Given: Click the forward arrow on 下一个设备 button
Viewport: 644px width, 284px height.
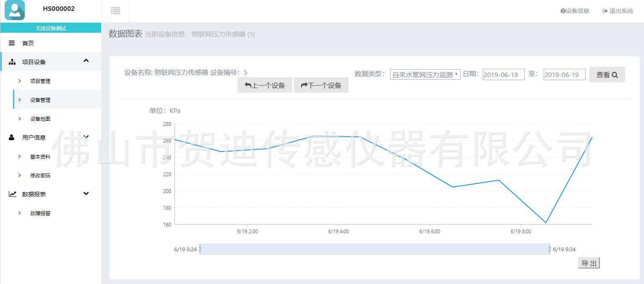Looking at the screenshot, I should pos(304,85).
